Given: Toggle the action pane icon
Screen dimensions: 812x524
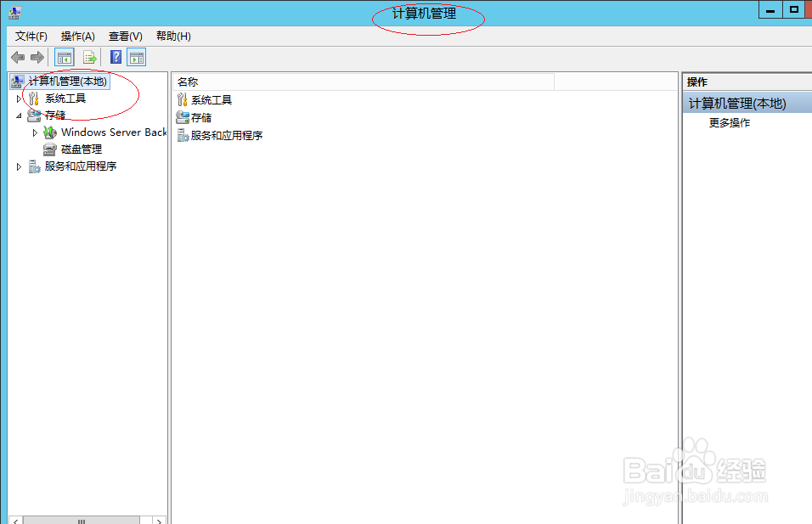Looking at the screenshot, I should [136, 57].
